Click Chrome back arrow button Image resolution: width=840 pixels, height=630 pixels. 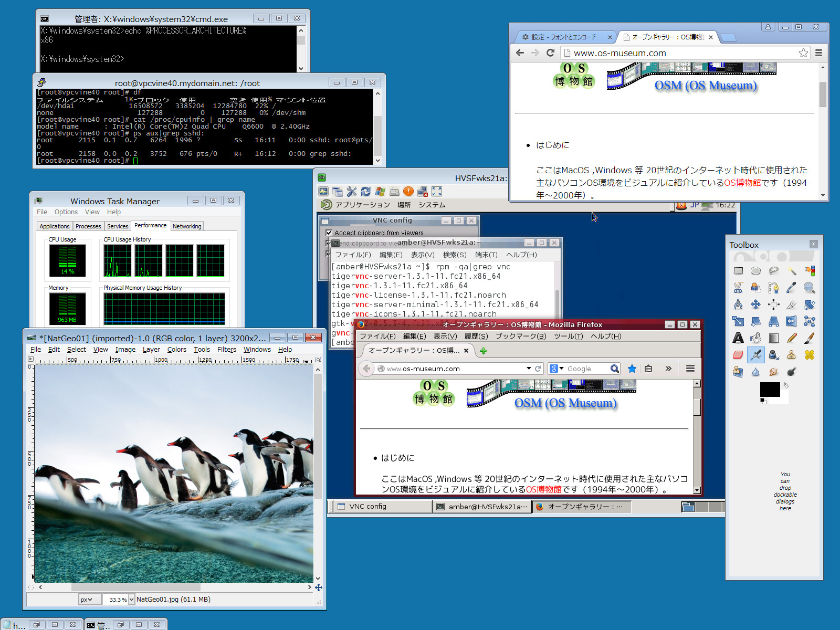(520, 52)
